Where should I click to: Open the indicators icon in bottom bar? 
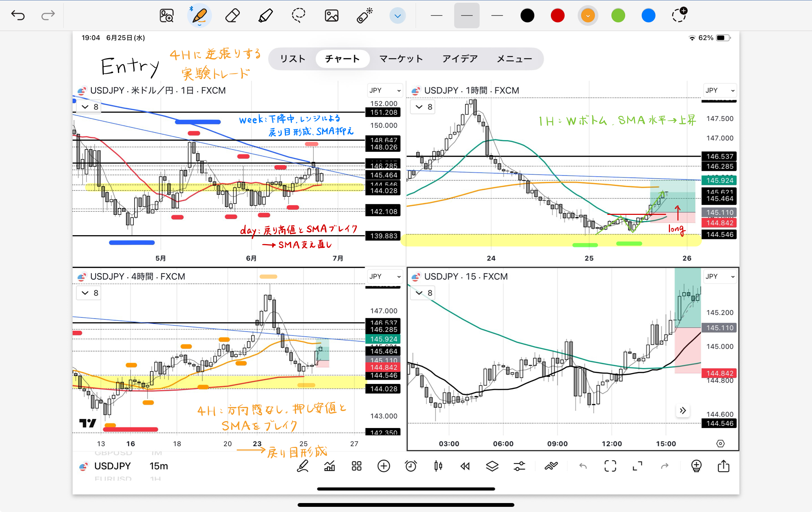click(551, 466)
